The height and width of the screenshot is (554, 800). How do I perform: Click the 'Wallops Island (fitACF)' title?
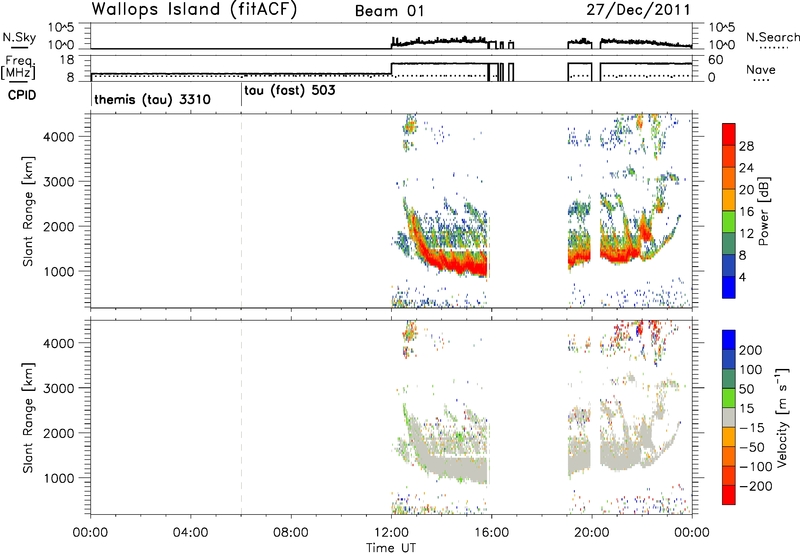pos(194,10)
